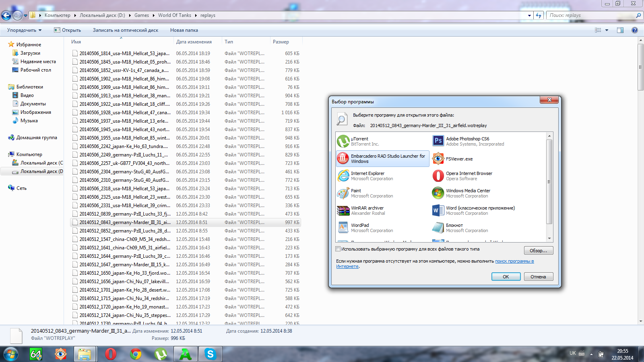This screenshot has width=644, height=362.
Task: Choose Windows Media Center icon
Action: (x=438, y=193)
